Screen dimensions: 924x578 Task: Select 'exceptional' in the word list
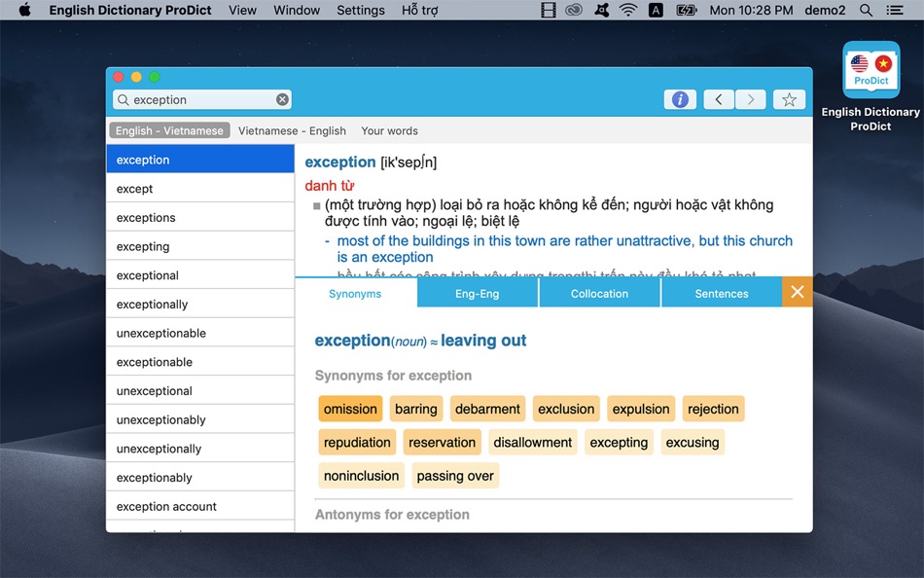(x=200, y=274)
